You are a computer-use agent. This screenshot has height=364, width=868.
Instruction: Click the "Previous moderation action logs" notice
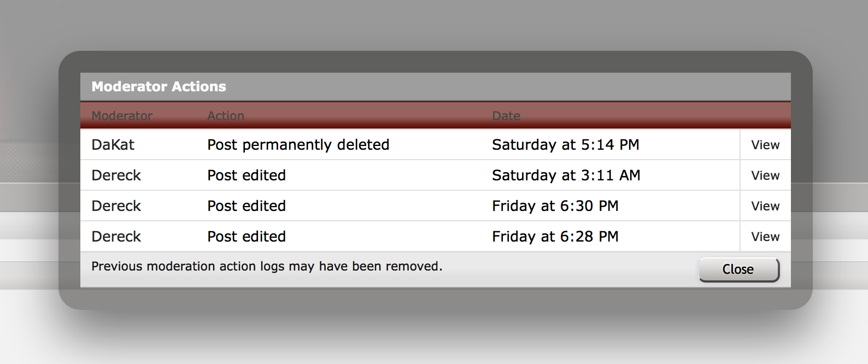click(x=267, y=266)
